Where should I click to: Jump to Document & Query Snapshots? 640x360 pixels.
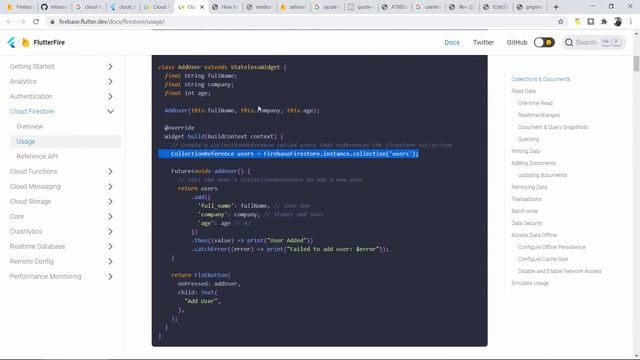(553, 127)
